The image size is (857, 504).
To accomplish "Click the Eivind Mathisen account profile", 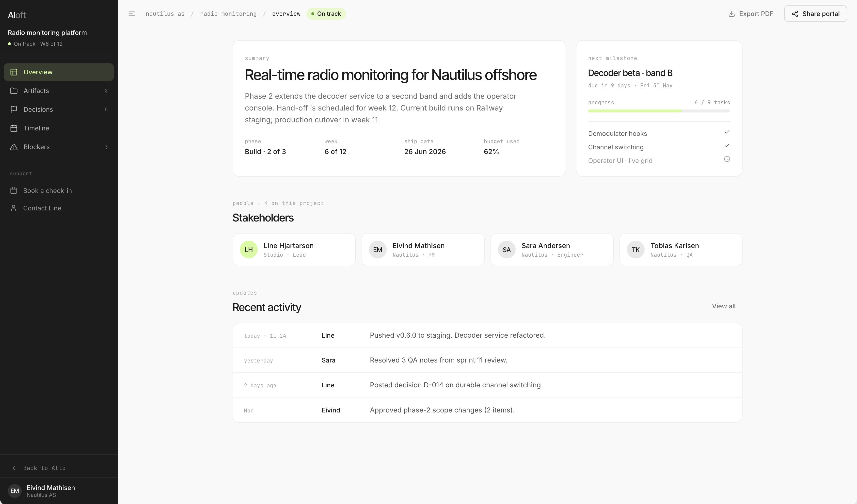I will [x=59, y=491].
